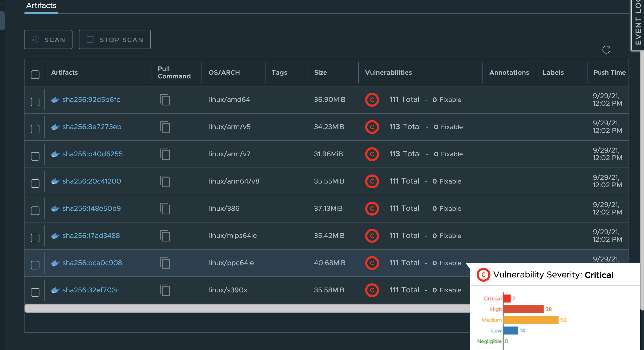Copy pull command for sha256:8e7273eb

coord(165,127)
